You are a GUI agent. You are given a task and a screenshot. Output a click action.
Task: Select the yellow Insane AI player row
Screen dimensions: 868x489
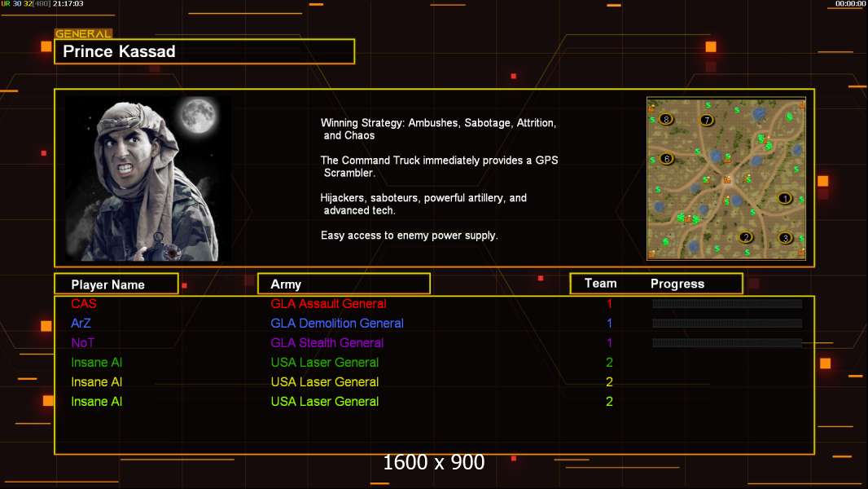coord(96,382)
